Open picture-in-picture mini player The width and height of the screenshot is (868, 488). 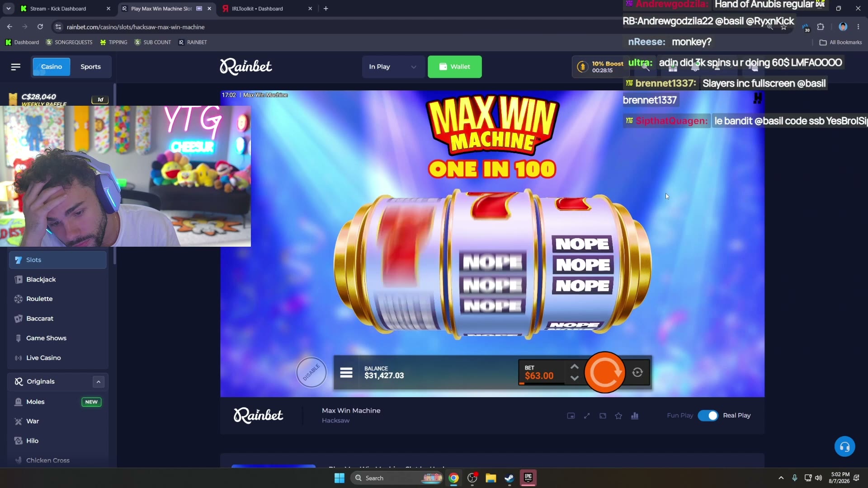[x=571, y=416]
